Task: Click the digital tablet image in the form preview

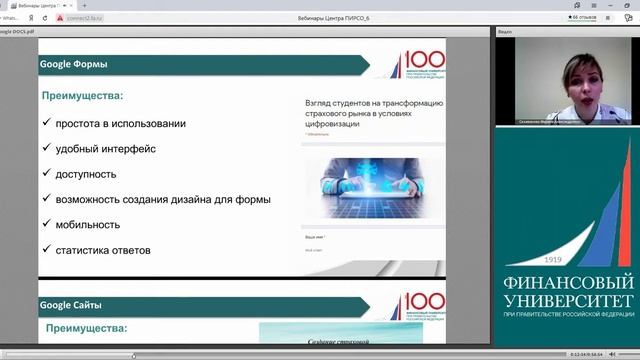Action: coord(372,188)
